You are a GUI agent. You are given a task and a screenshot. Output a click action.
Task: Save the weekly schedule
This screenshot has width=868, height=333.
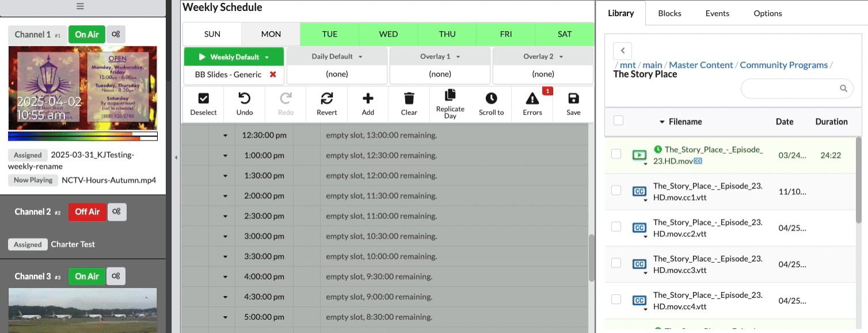click(573, 99)
